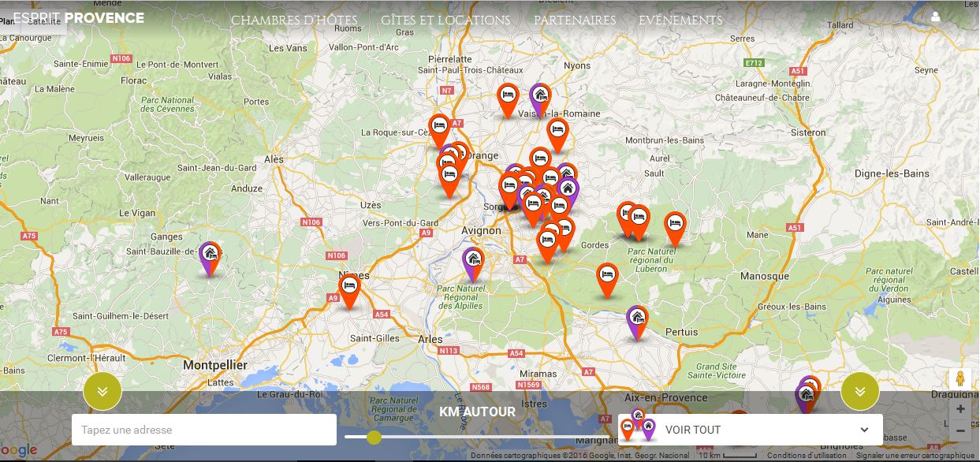Click the right double-chevron round button
The image size is (980, 462).
coord(859,391)
